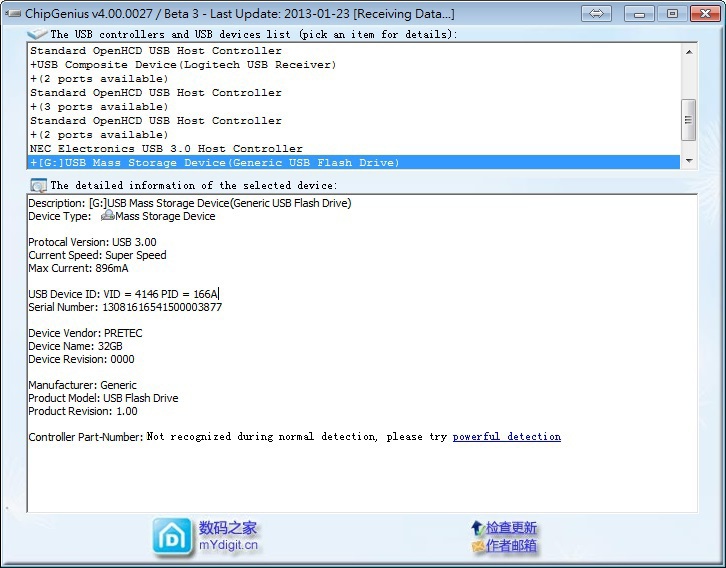Screen dimensions: 726x568
Task: Click the Description line in details pane
Action: pos(190,203)
